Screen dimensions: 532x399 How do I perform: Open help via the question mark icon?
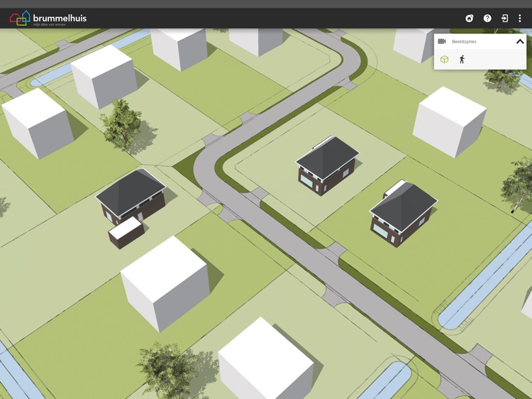click(x=487, y=18)
